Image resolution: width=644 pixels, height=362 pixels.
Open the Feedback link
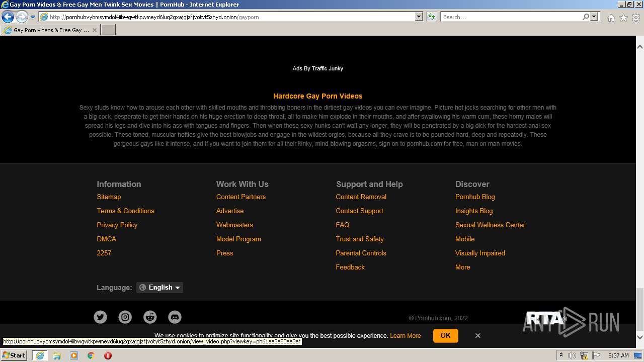350,267
